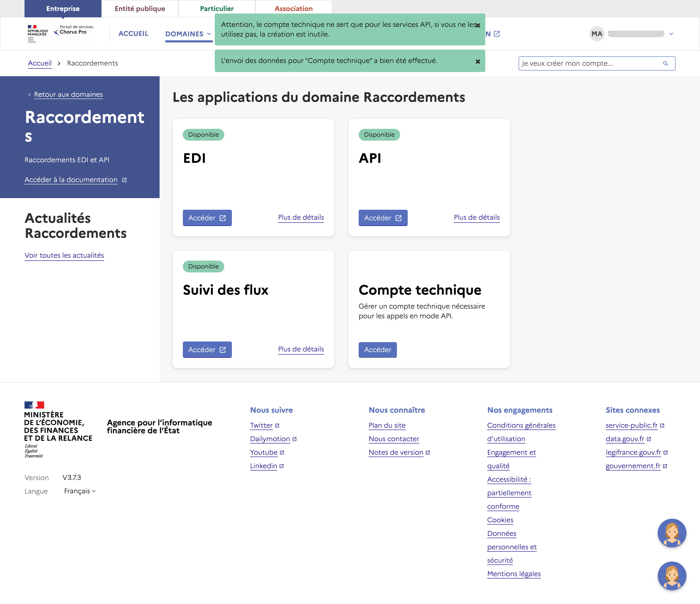Click the MA user avatar

click(597, 34)
